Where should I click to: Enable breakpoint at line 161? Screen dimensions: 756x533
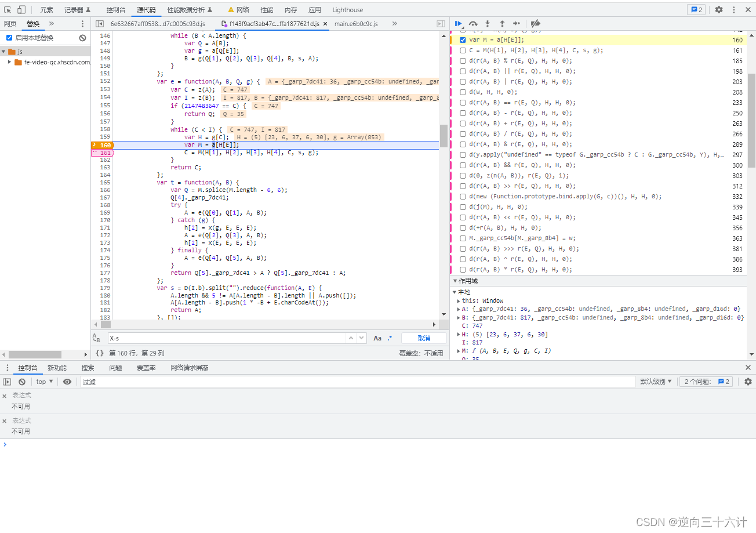point(463,50)
